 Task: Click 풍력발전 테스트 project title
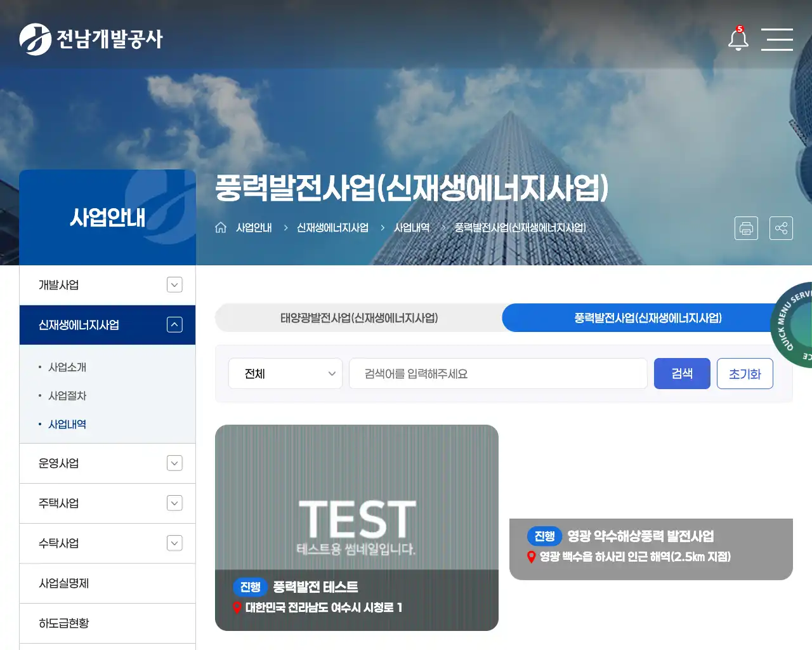[315, 587]
